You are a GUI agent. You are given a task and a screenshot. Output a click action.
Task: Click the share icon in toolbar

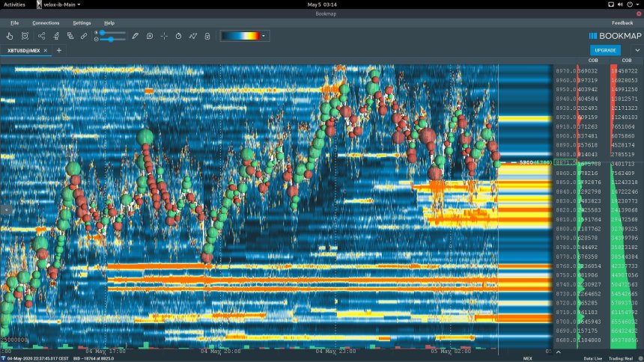coord(41,35)
